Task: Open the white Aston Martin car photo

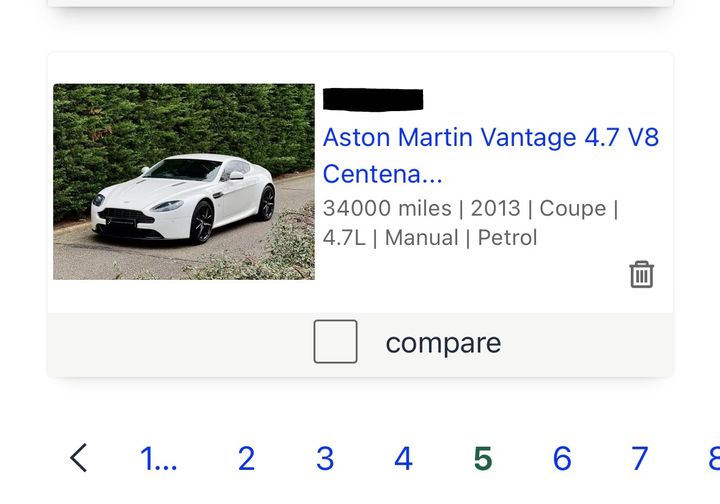Action: coord(184,181)
